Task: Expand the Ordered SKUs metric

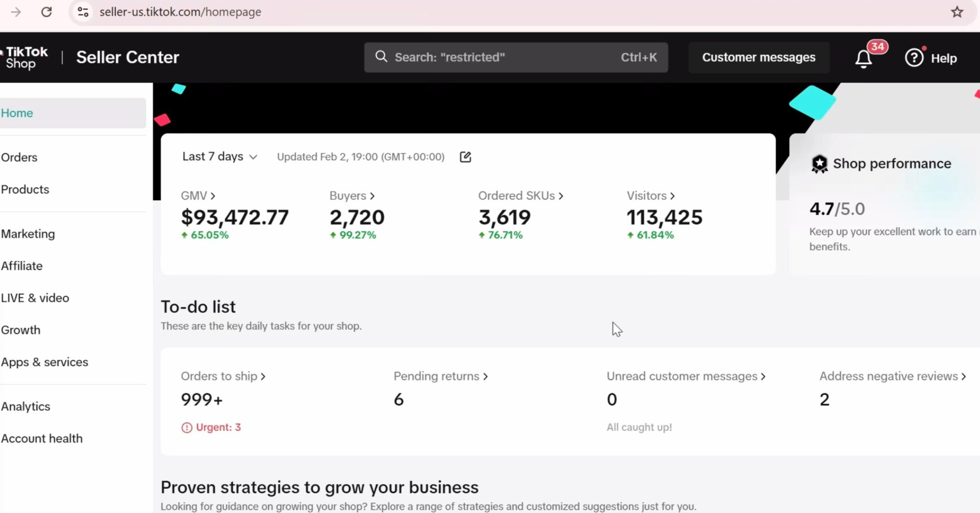Action: tap(520, 196)
